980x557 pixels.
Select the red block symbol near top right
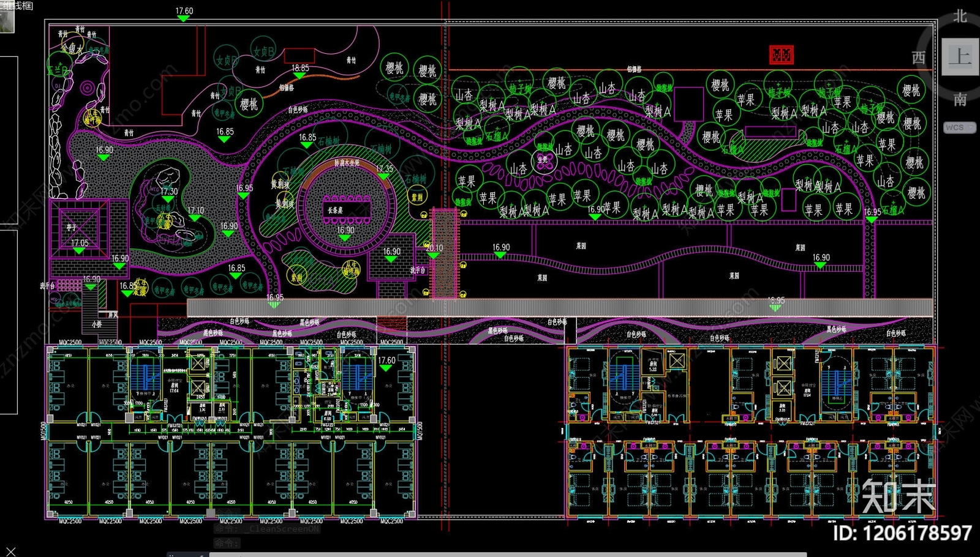click(x=781, y=55)
